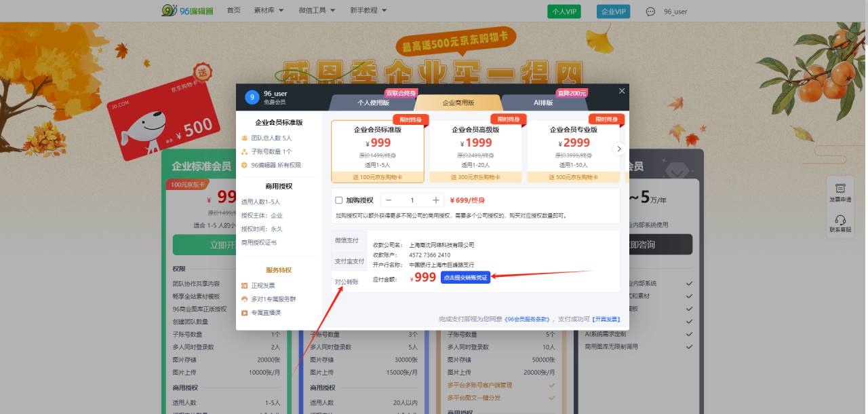Switch to the 个人使用版 tab

pos(373,102)
